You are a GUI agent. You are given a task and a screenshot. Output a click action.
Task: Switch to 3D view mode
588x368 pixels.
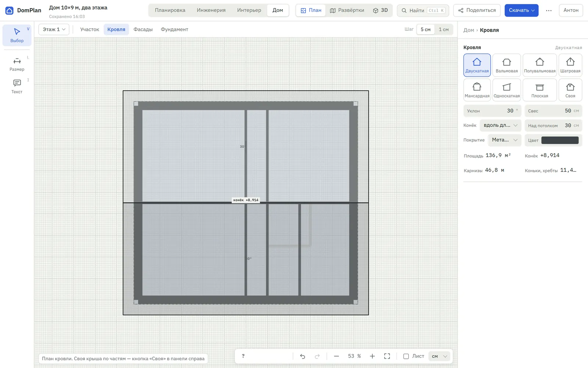380,10
